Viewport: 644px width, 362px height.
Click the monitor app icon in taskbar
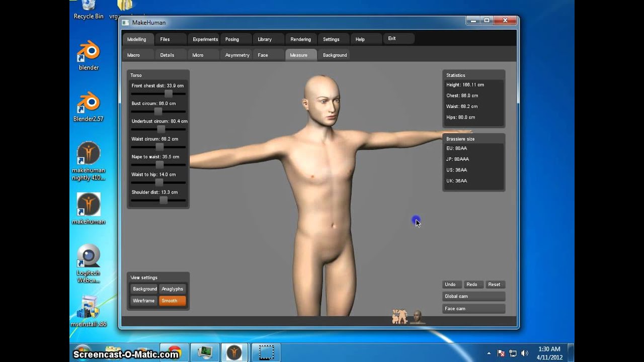[x=205, y=352]
